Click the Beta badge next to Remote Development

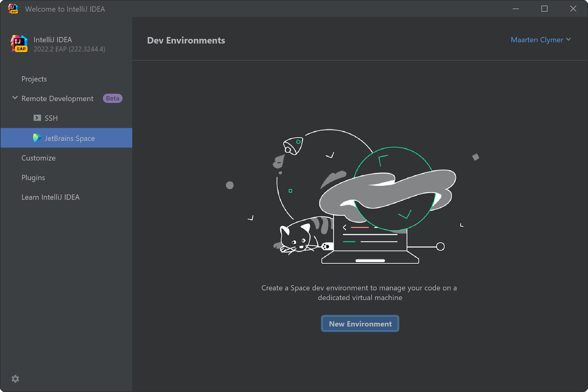[x=112, y=98]
